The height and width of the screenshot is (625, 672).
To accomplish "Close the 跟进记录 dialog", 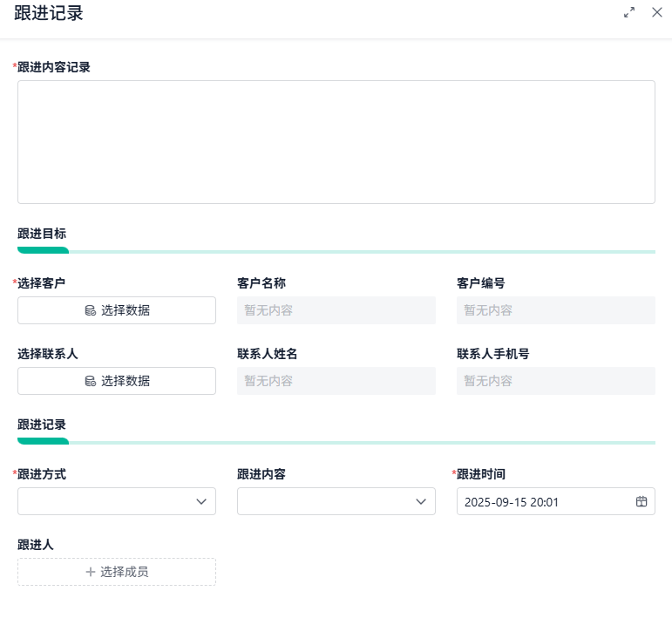I will coord(657,12).
